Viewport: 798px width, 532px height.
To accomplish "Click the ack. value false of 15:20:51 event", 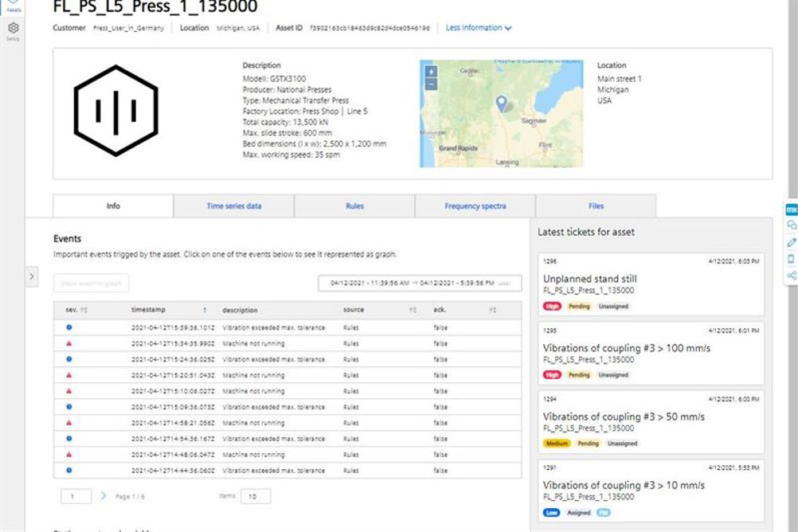I will point(440,375).
